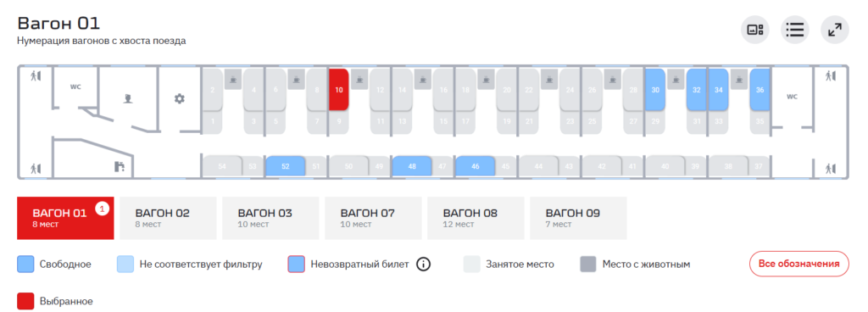Open the Все обозначения button
This screenshot has width=868, height=312.
pyautogui.click(x=798, y=264)
